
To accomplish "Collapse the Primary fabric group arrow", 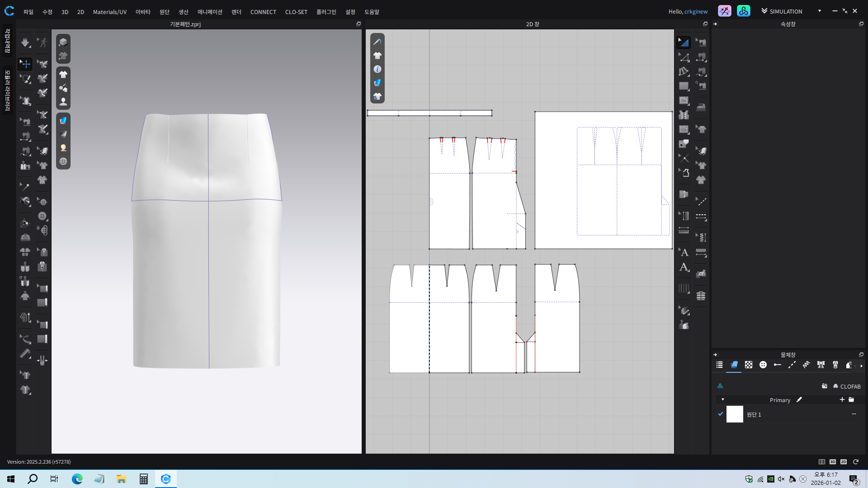I will [723, 400].
